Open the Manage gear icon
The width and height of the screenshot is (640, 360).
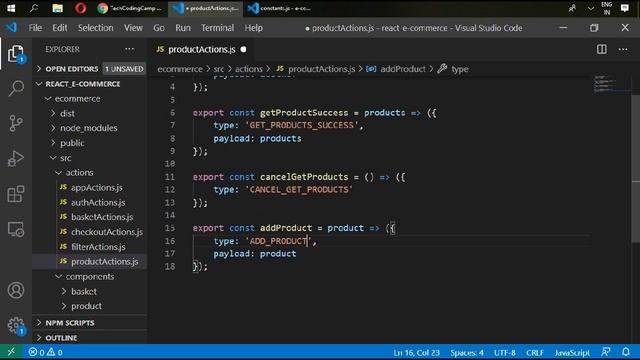pyautogui.click(x=16, y=325)
